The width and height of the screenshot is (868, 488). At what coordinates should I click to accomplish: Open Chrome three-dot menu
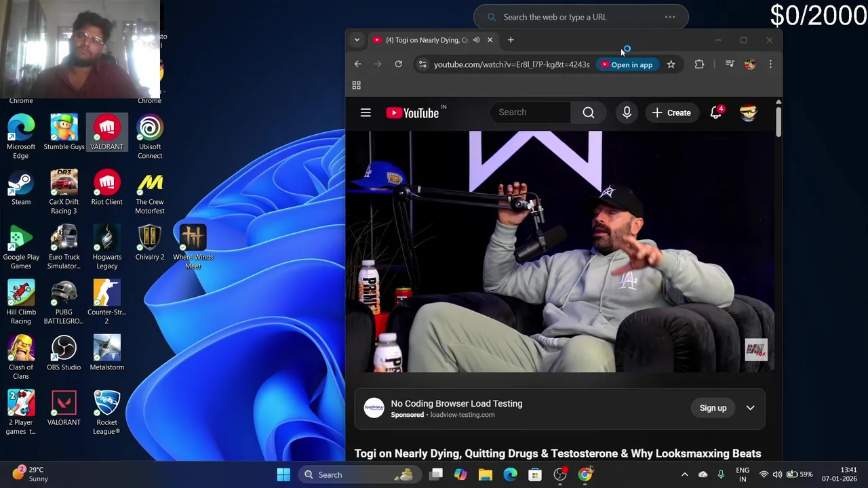tap(770, 64)
